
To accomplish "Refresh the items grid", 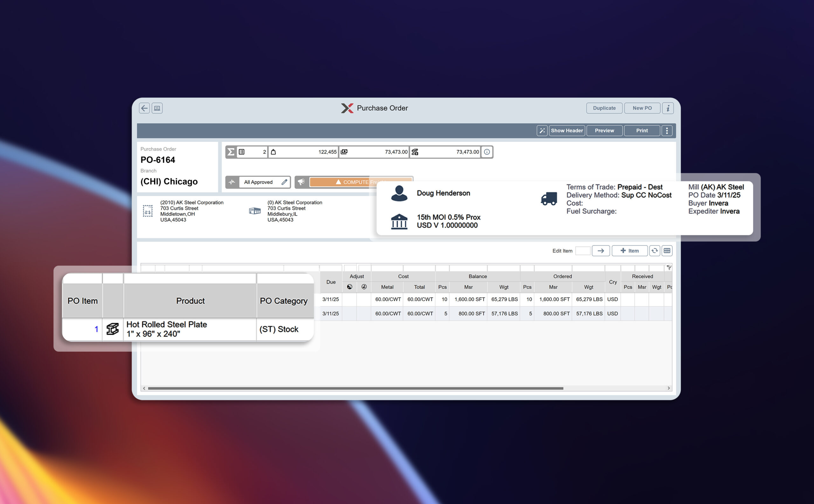I will pos(654,251).
